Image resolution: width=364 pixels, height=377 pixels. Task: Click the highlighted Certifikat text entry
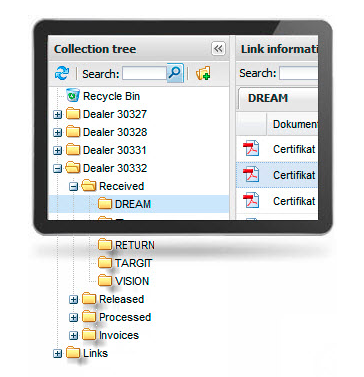[x=294, y=175]
